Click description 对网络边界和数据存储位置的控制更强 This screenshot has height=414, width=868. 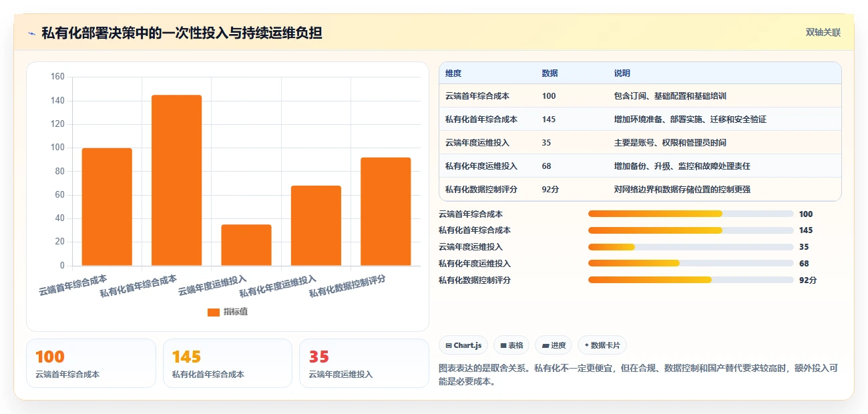click(682, 190)
